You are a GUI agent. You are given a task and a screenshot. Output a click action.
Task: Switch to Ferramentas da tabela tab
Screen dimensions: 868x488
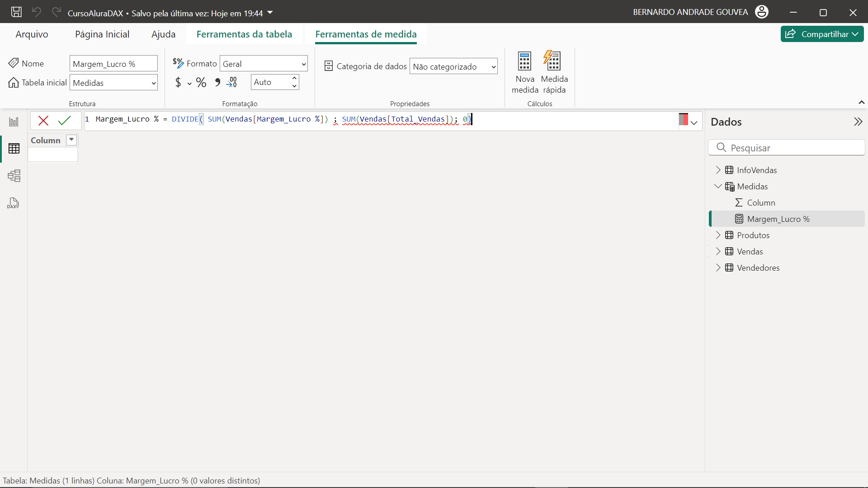[x=244, y=34]
